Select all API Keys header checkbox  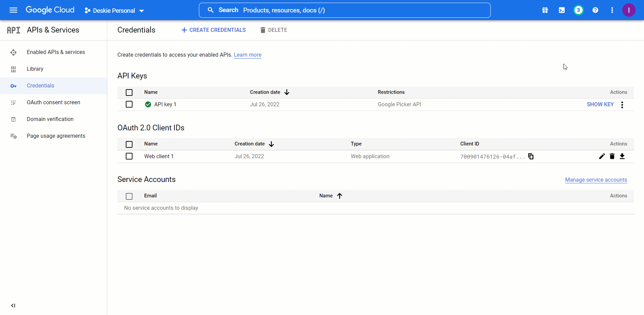point(129,92)
